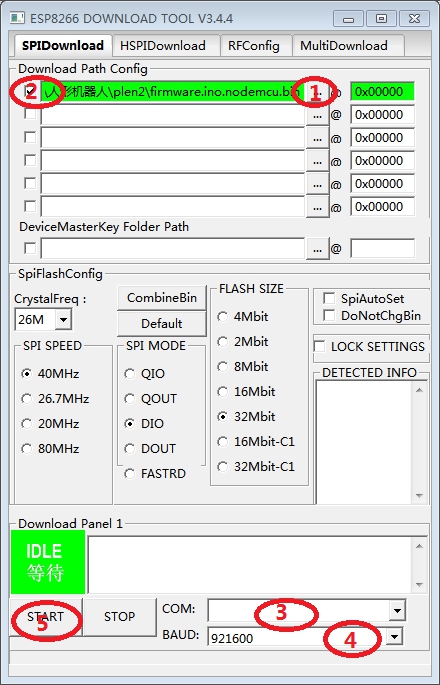Click Download Panel log scrollbar down arrow
440x685 pixels.
(419, 585)
